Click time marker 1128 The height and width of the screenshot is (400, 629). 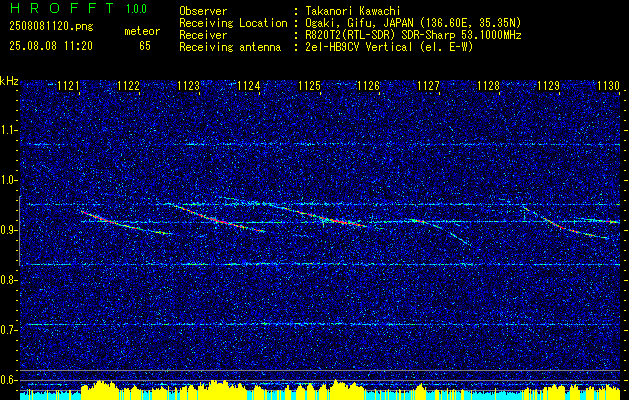tap(489, 86)
